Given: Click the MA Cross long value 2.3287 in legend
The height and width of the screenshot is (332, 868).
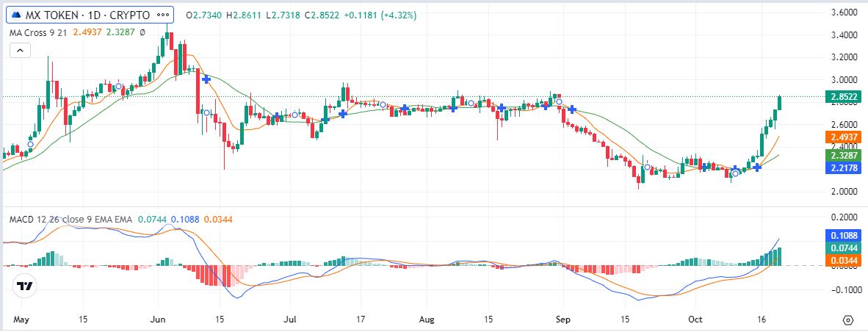Looking at the screenshot, I should click(120, 32).
